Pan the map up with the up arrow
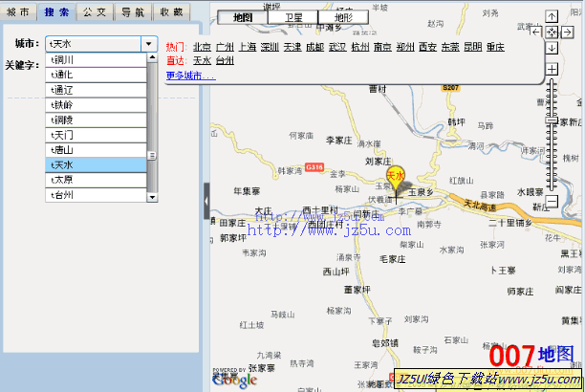Screen dimensions: 585x392 click(552, 16)
